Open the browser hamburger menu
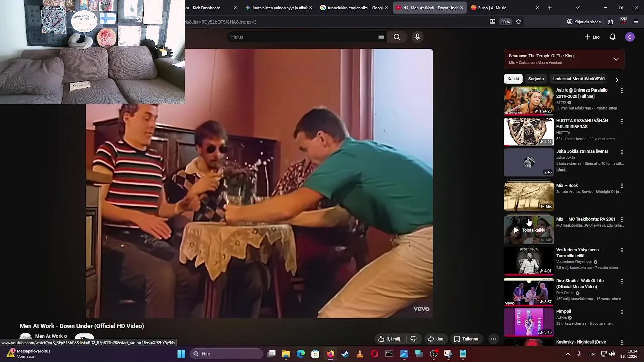Image resolution: width=644 pixels, height=362 pixels. coord(636,22)
